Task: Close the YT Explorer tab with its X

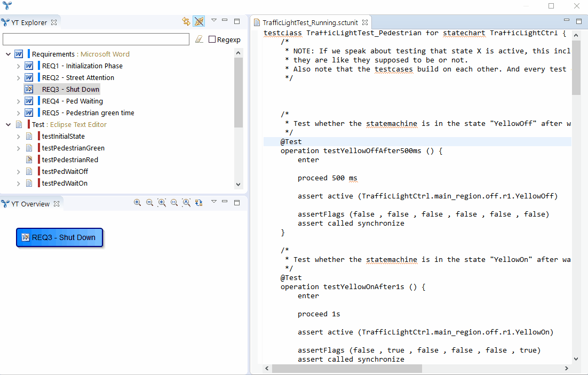Action: coord(54,22)
